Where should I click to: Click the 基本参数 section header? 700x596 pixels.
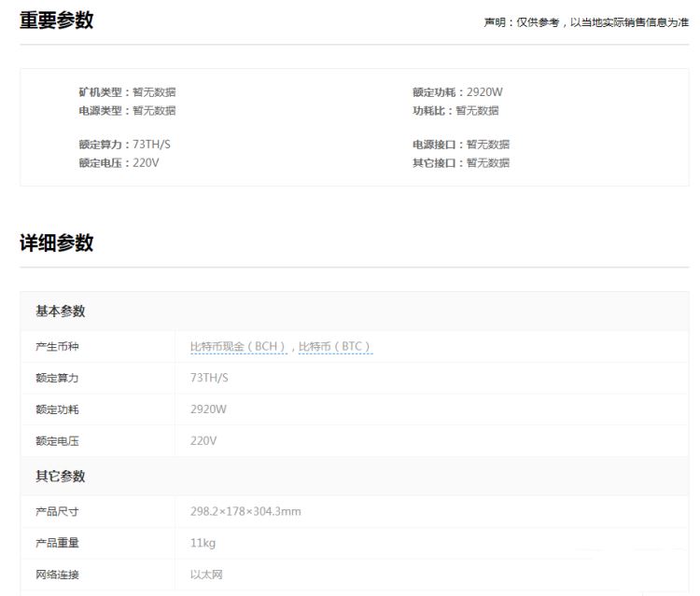pos(61,312)
